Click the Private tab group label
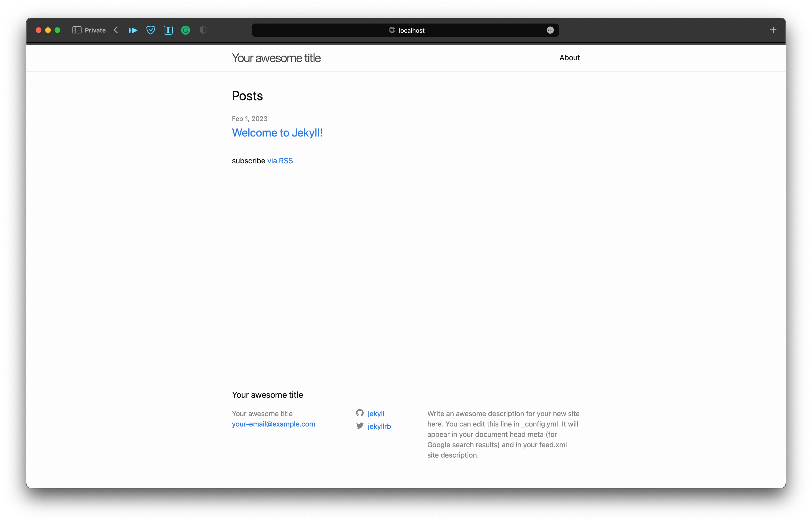 tap(95, 30)
